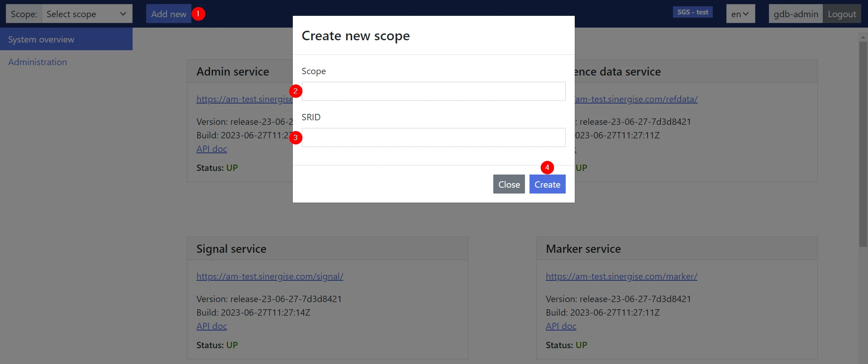This screenshot has width=868, height=364.
Task: Open Marker service API doc link
Action: (x=561, y=326)
